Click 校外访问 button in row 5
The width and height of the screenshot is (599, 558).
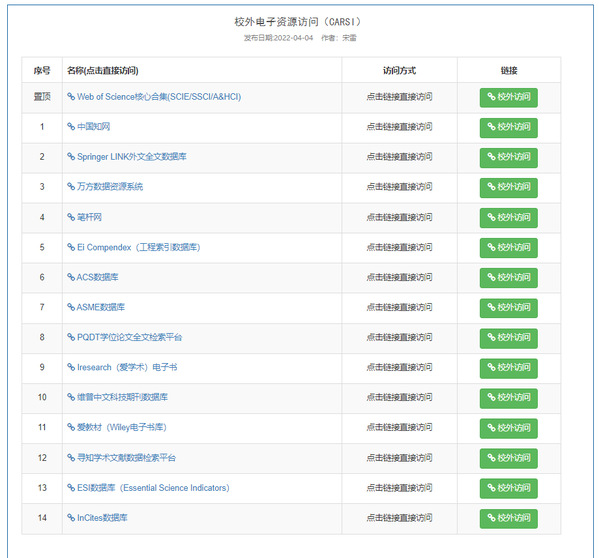[x=508, y=248]
